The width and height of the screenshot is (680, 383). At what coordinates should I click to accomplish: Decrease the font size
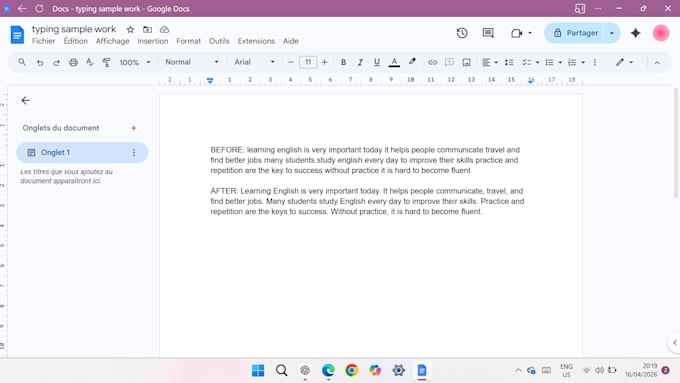pos(291,62)
